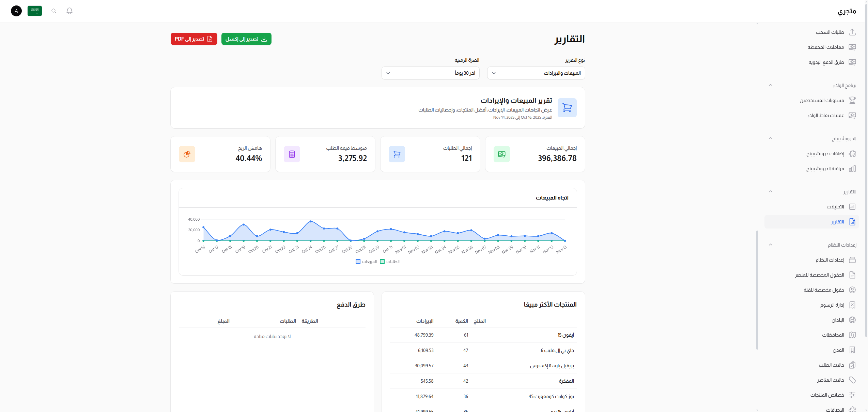Select the التحليلات analytics icon in the sidebar

click(x=853, y=206)
